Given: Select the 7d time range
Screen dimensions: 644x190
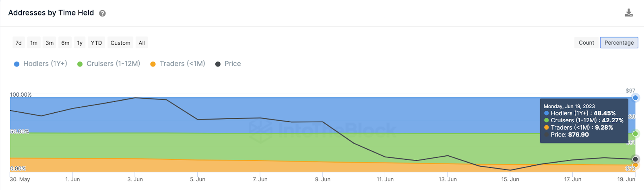Looking at the screenshot, I should click(x=19, y=43).
